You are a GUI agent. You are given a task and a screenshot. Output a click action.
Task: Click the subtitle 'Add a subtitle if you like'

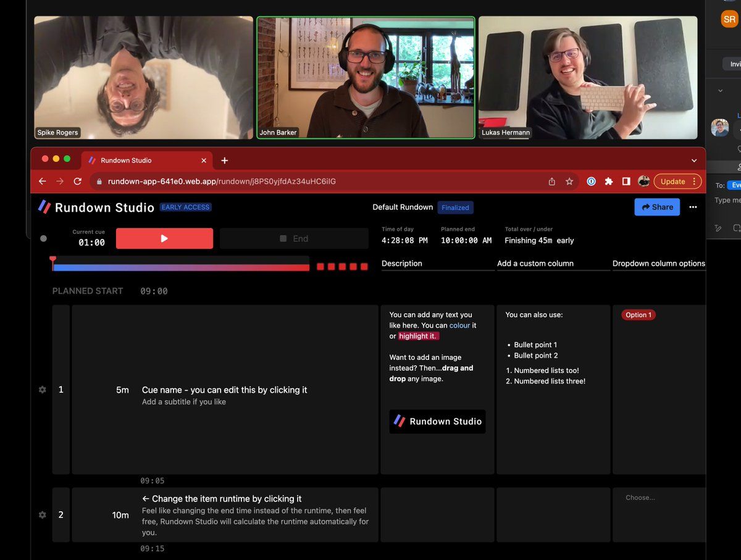(184, 402)
